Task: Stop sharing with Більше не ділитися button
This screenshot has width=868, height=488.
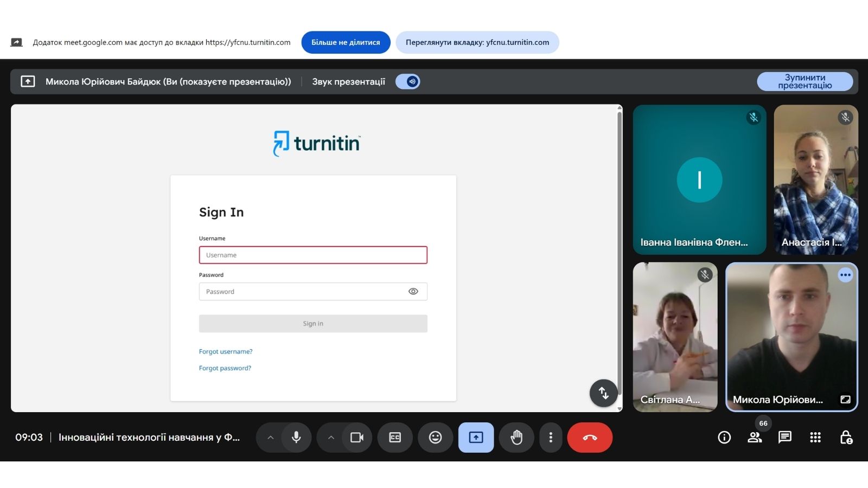Action: [x=346, y=42]
